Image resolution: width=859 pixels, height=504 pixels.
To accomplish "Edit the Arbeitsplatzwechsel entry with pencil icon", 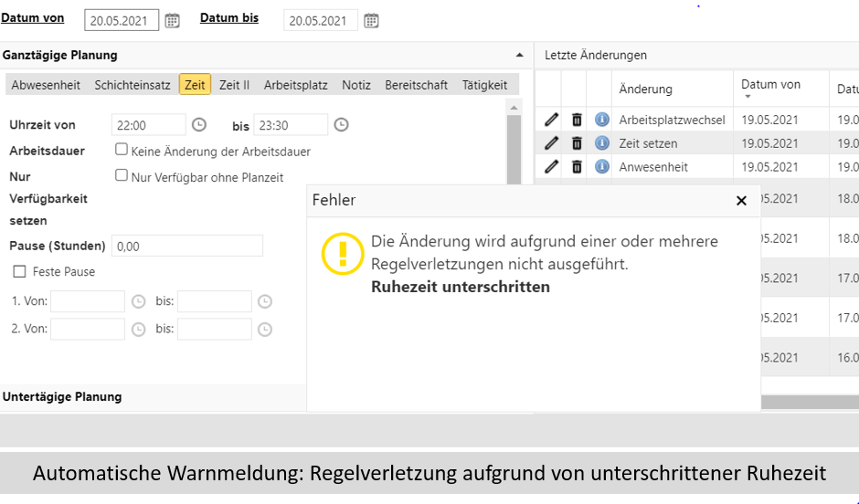I will (x=551, y=120).
